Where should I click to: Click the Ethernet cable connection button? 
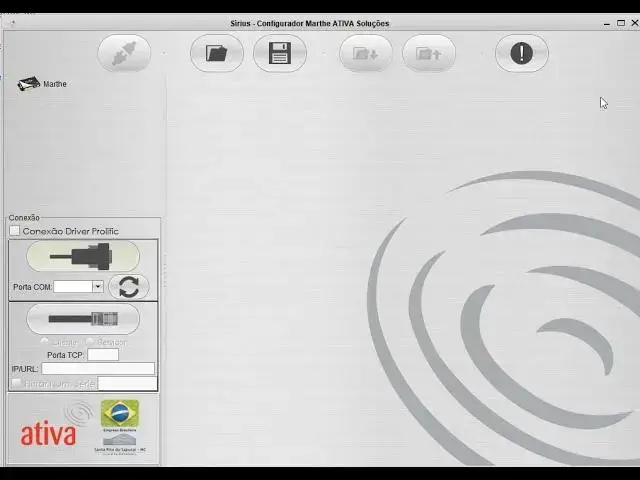tap(83, 319)
